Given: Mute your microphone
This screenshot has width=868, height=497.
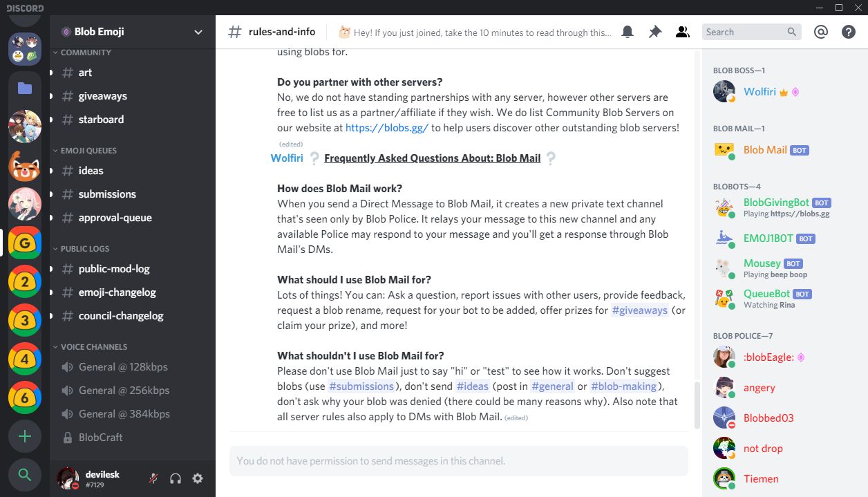Looking at the screenshot, I should [152, 478].
